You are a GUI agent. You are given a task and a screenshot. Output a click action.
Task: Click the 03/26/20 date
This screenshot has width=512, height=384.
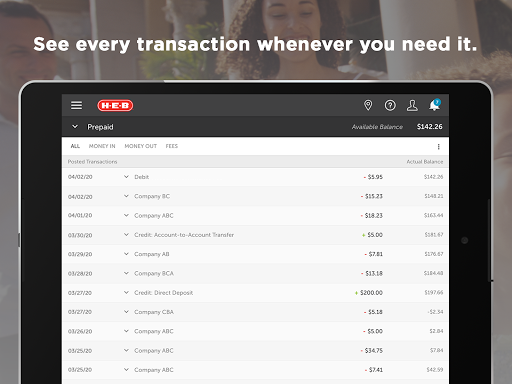[80, 331]
